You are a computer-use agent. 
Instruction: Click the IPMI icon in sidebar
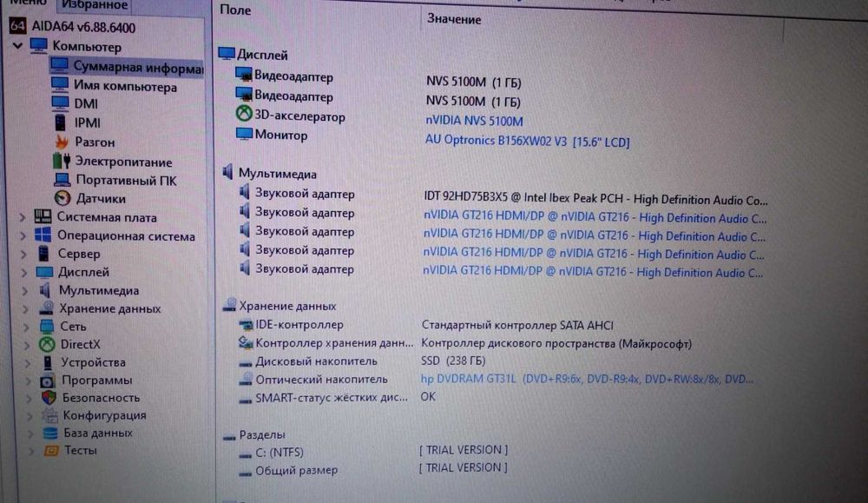(61, 122)
